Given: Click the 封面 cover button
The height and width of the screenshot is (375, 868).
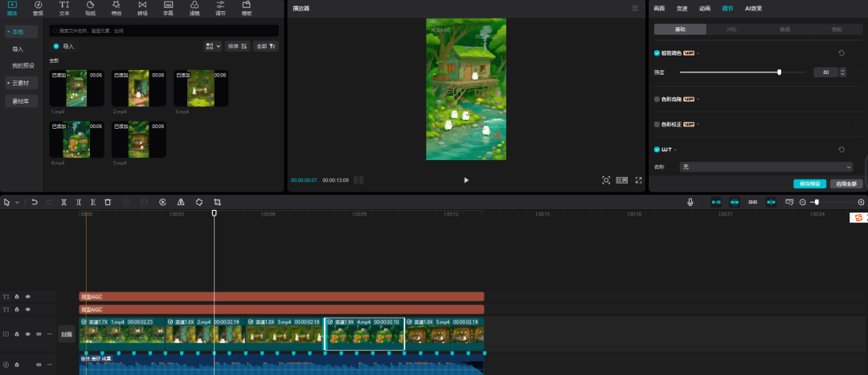Looking at the screenshot, I should 67,334.
